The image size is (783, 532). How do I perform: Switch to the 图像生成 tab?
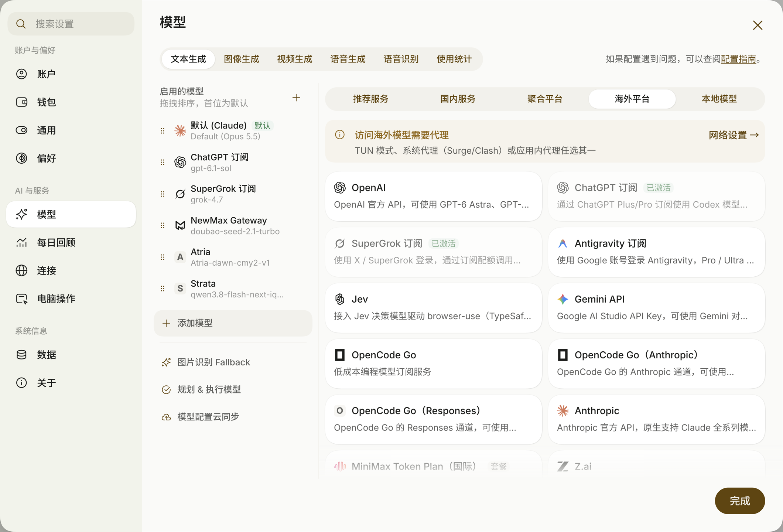241,59
